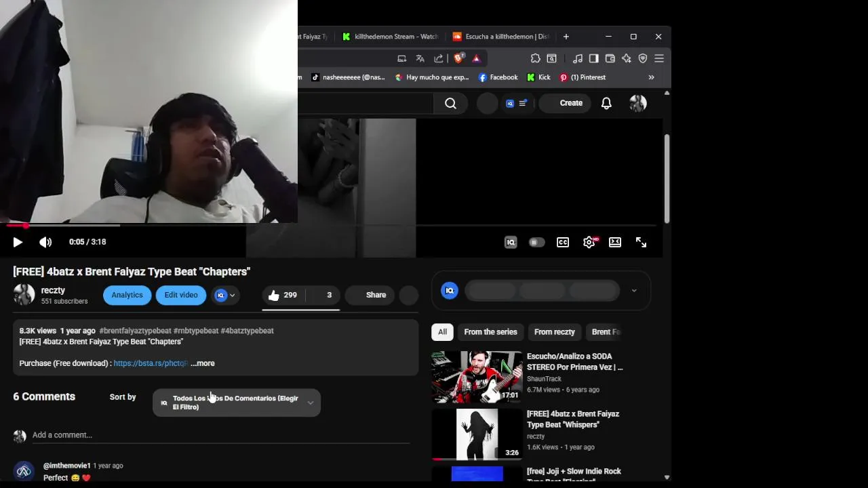868x488 pixels.
Task: Click the page search toolbar icon
Action: 552,58
